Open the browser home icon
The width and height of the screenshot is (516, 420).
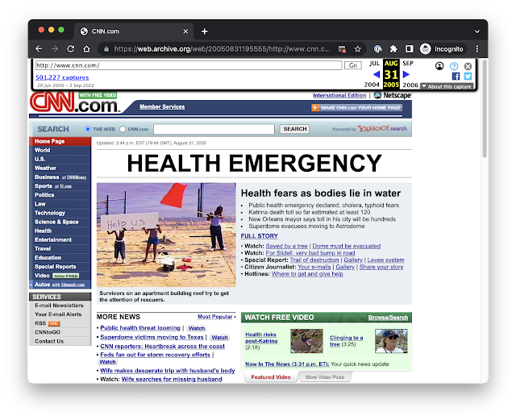[86, 49]
